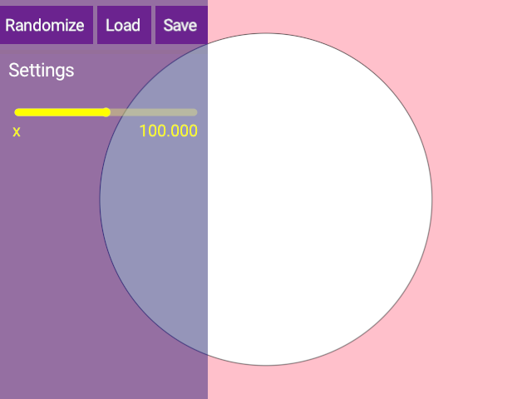
Task: Click the x slider label
Action: pyautogui.click(x=17, y=131)
